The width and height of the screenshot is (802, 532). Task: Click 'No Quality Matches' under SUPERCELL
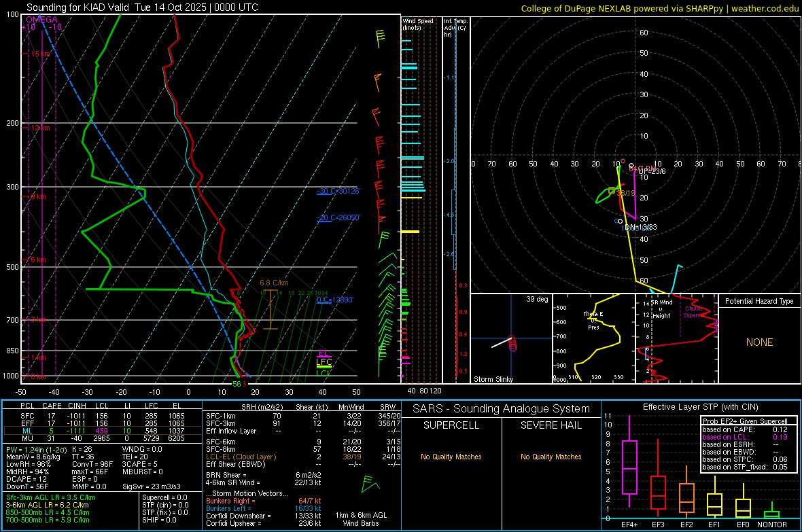coord(451,457)
